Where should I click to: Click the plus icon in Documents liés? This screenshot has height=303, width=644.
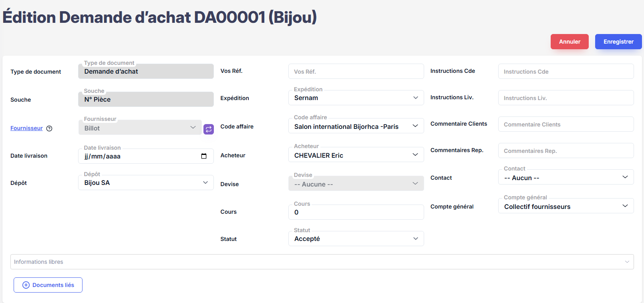[x=26, y=285]
